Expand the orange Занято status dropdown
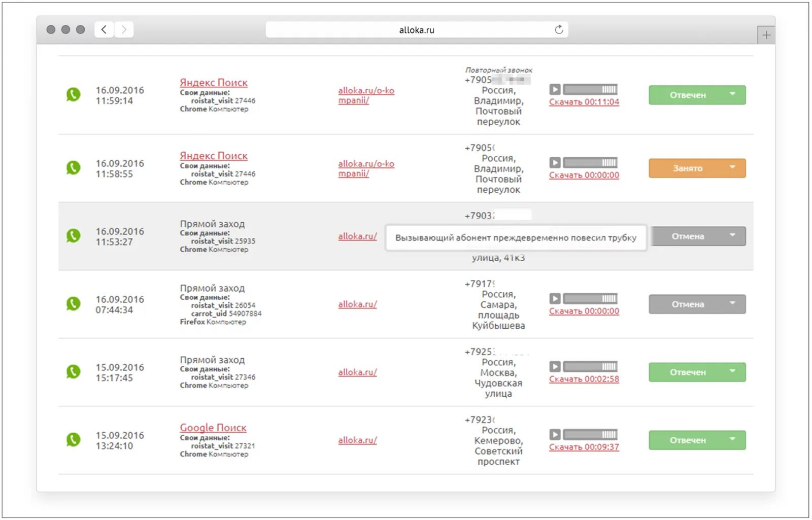This screenshot has height=520, width=812. click(x=732, y=167)
